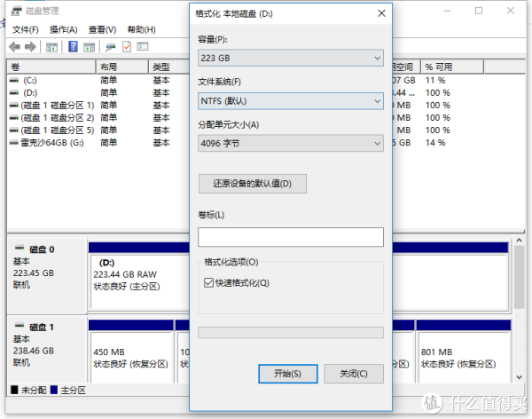Viewport: 532px width, 419px height.
Task: Close the format dialog with X
Action: click(x=381, y=13)
